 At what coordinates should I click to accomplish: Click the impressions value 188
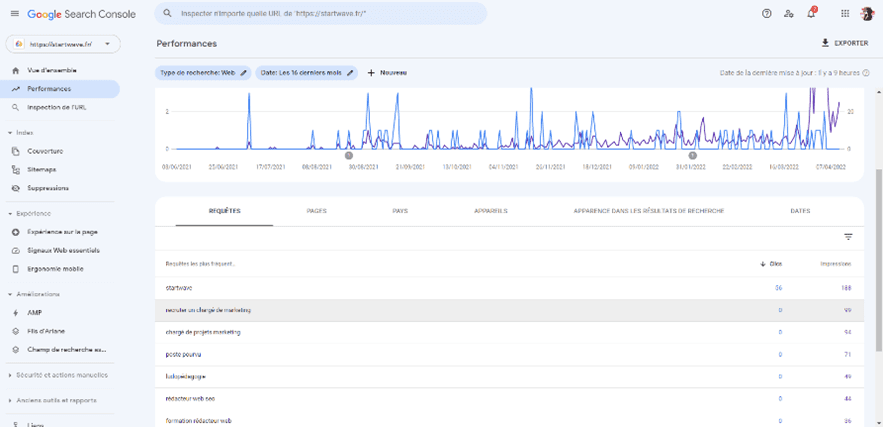(846, 288)
